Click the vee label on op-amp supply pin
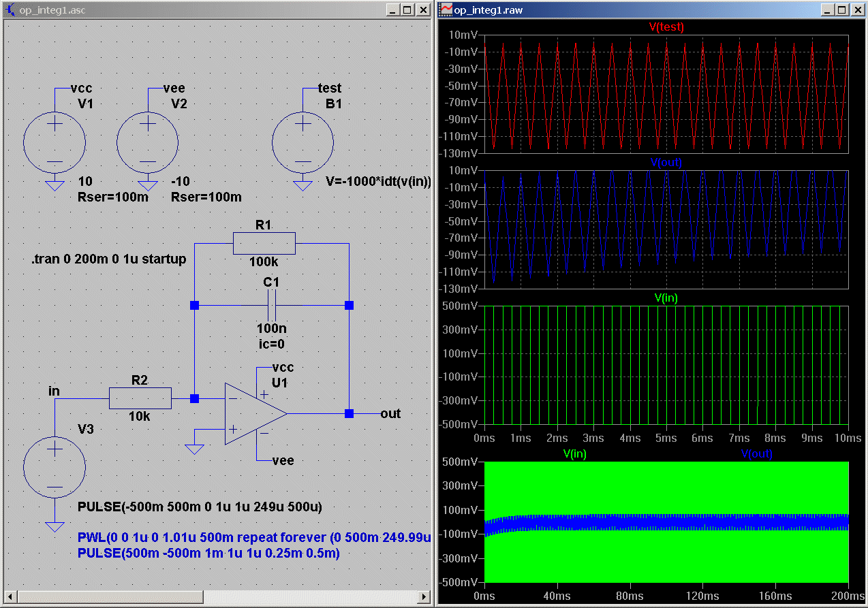Screen dimensions: 868x608 (x=283, y=460)
